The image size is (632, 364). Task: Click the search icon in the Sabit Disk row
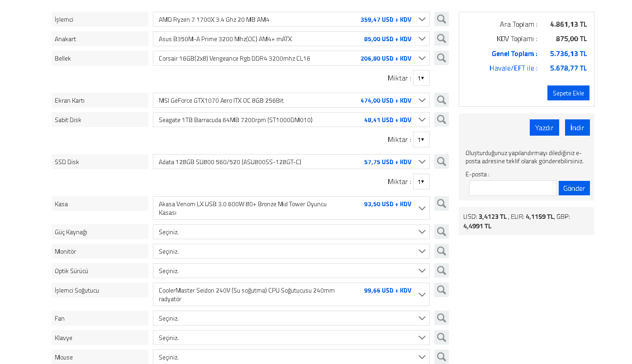(442, 119)
